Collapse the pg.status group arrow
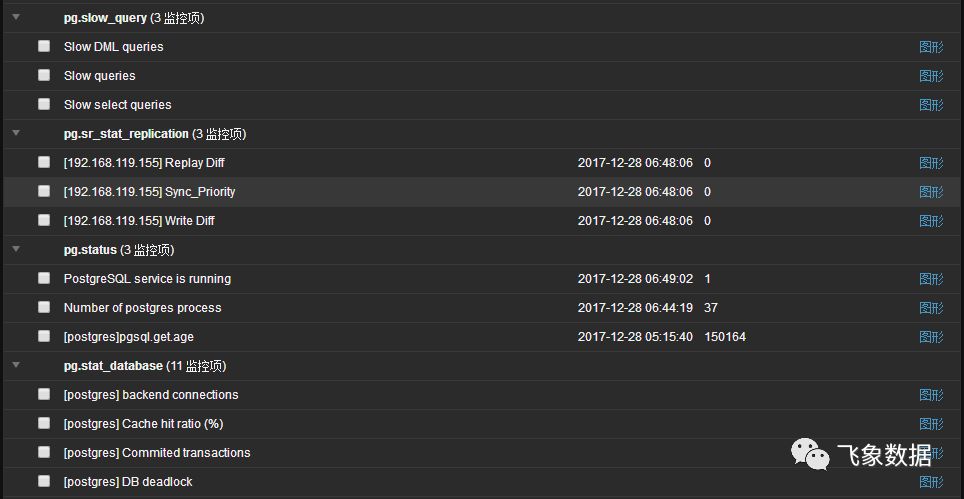This screenshot has width=964, height=499. [x=14, y=249]
